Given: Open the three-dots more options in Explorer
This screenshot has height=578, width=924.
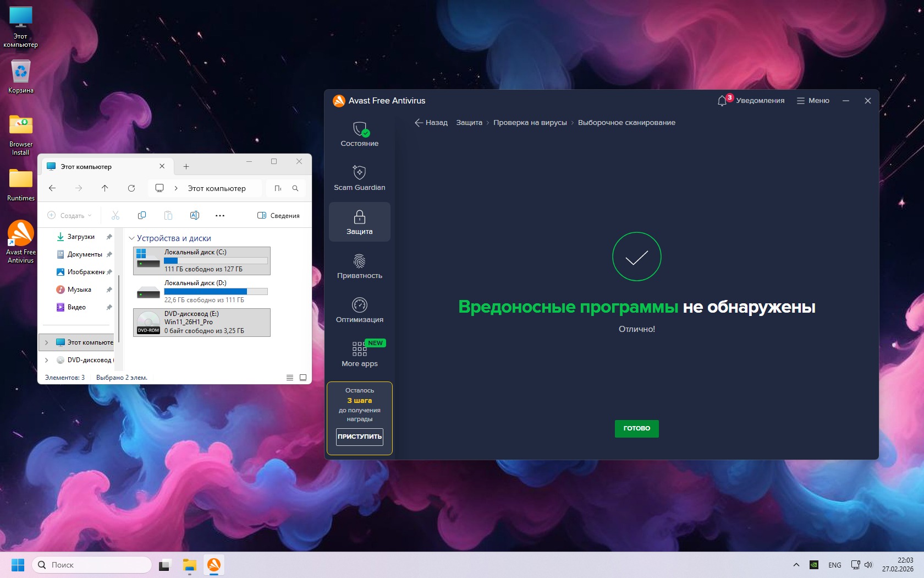Looking at the screenshot, I should [220, 215].
